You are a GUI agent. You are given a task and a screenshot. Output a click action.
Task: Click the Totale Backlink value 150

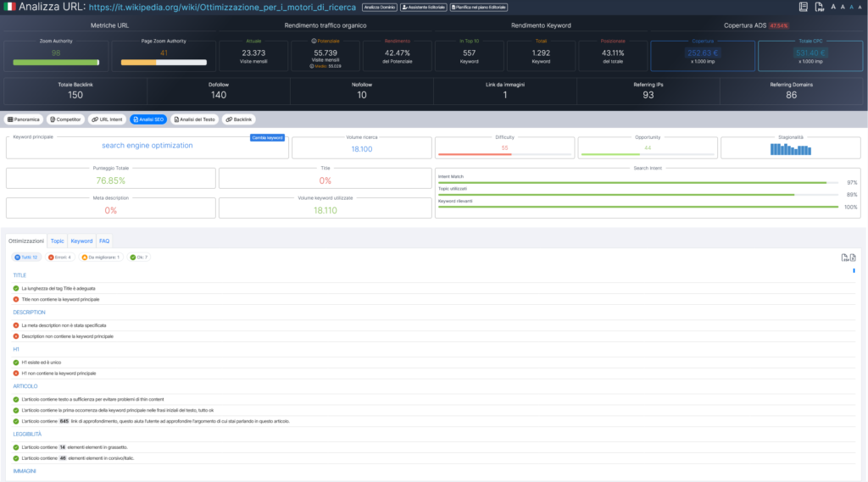point(75,95)
